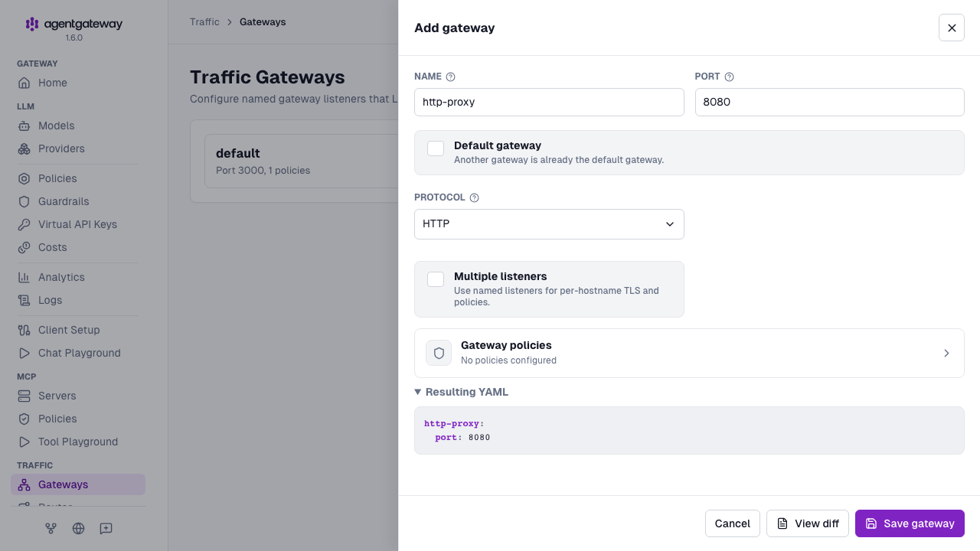Click the help icon next to PROTOCOL

[x=474, y=197]
